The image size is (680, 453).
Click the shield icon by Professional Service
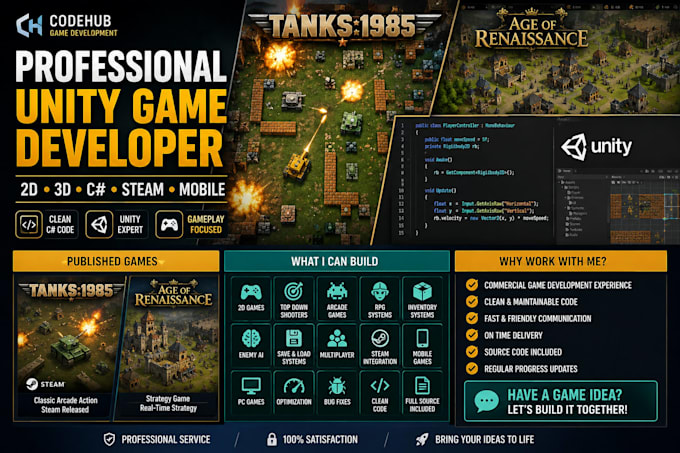click(109, 439)
